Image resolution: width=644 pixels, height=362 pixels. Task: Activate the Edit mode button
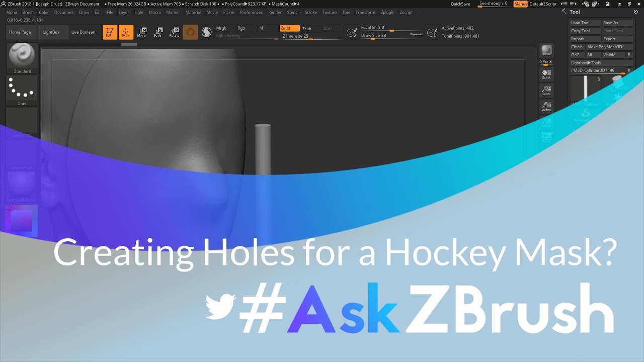coord(110,32)
